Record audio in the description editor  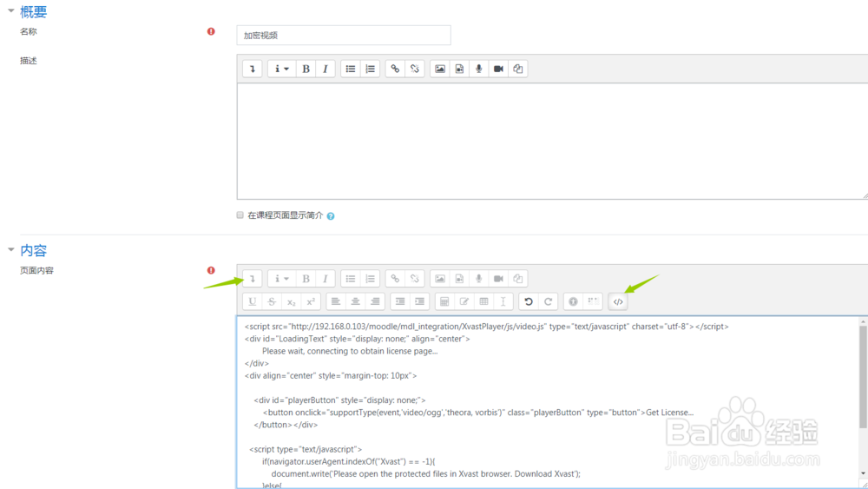479,69
